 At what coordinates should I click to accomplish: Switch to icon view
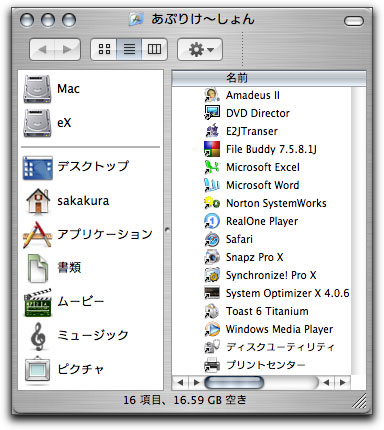point(104,49)
